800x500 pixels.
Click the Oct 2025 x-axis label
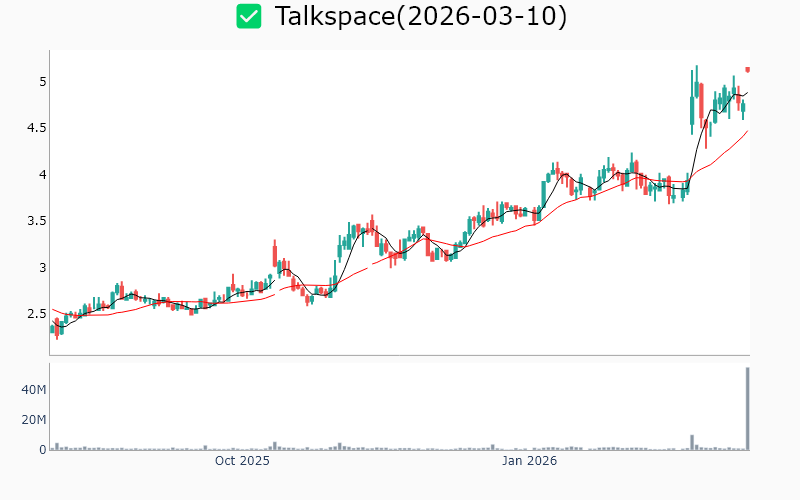[242, 461]
